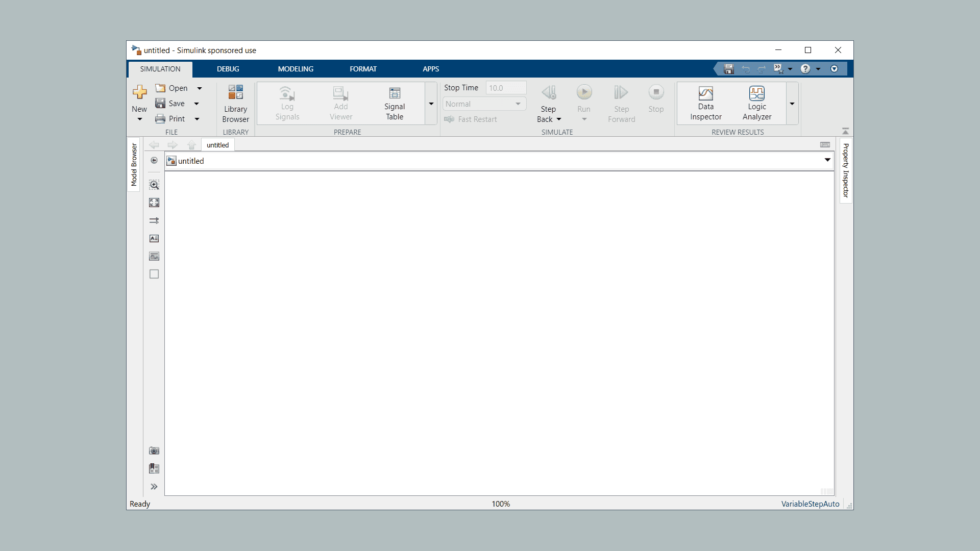
Task: Click the Zoom In palette icon
Action: click(x=154, y=185)
